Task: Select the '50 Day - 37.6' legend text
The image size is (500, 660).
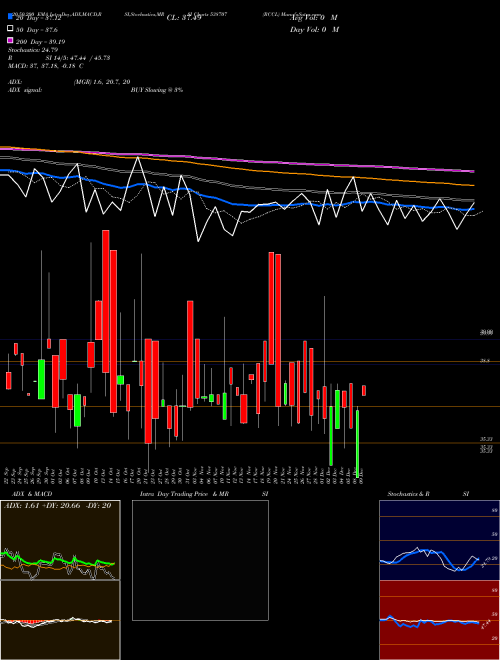Action: coord(37,30)
